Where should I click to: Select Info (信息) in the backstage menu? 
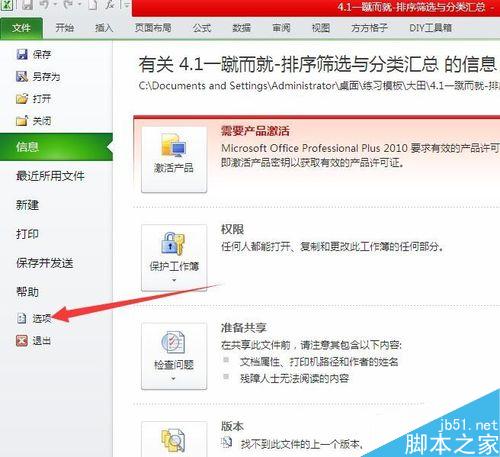point(56,147)
